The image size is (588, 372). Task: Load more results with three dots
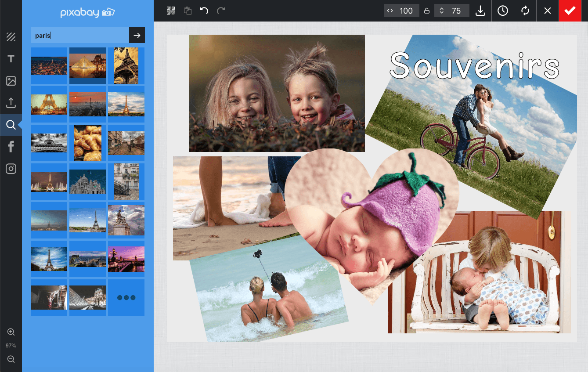click(x=126, y=298)
